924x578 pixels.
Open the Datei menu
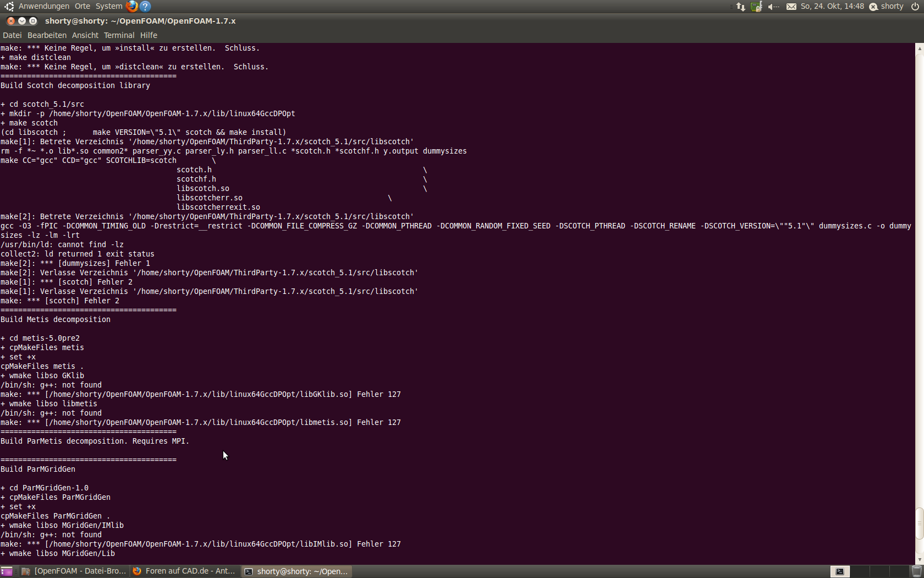click(12, 35)
